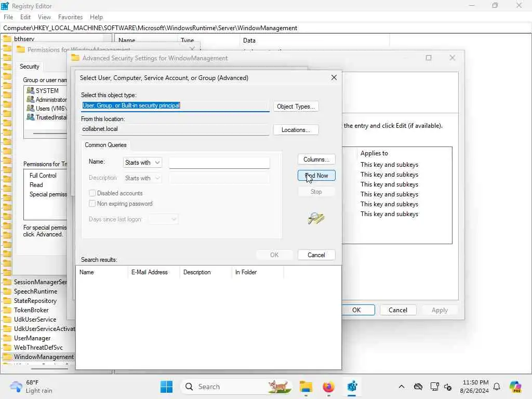Toggle the Non expiring password checkbox
Viewport: 532px width, 399px height.
(x=92, y=204)
